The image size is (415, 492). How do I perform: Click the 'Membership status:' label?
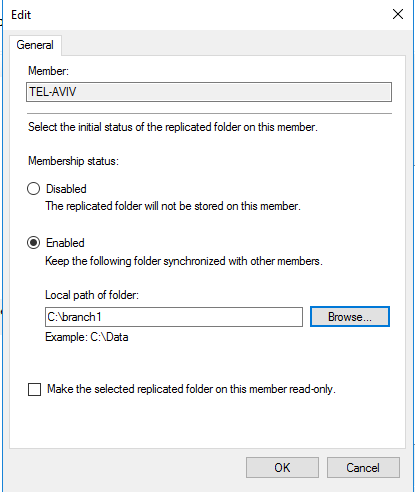point(73,161)
